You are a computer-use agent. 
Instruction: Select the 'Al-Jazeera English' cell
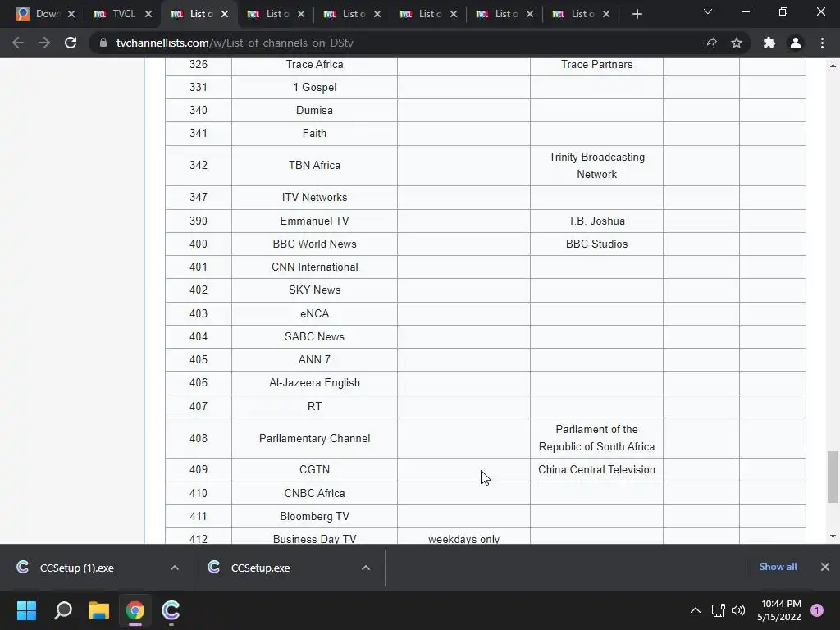tap(314, 382)
